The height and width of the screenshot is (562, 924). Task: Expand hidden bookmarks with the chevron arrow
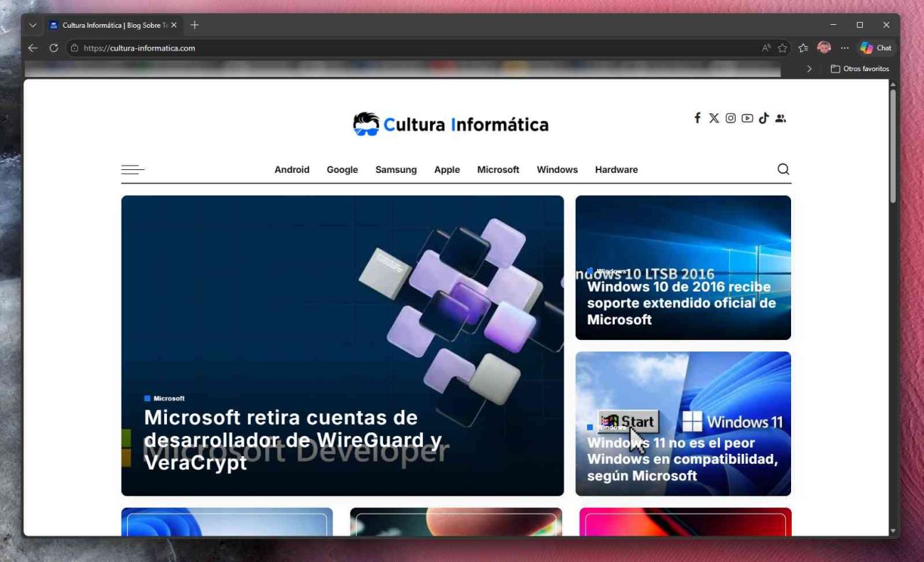(810, 68)
